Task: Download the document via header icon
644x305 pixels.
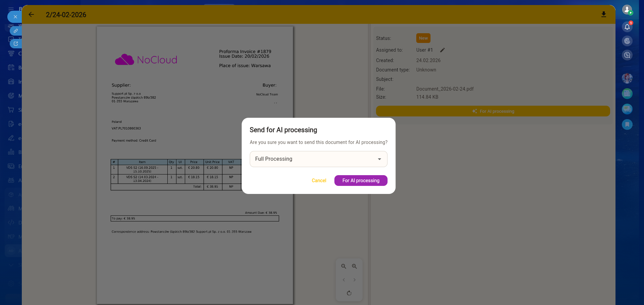Action: pos(603,14)
